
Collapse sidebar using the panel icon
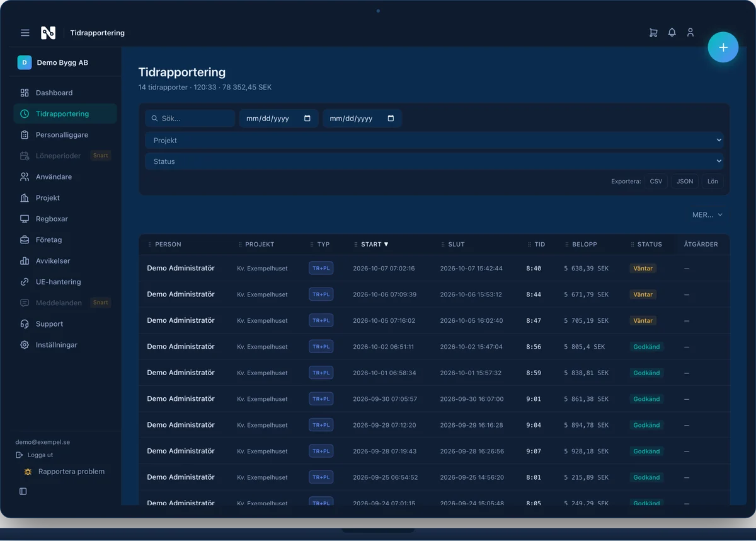point(23,491)
